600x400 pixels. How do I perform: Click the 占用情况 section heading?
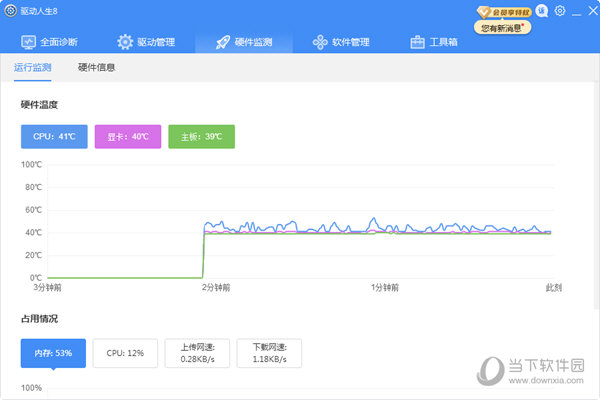click(39, 318)
